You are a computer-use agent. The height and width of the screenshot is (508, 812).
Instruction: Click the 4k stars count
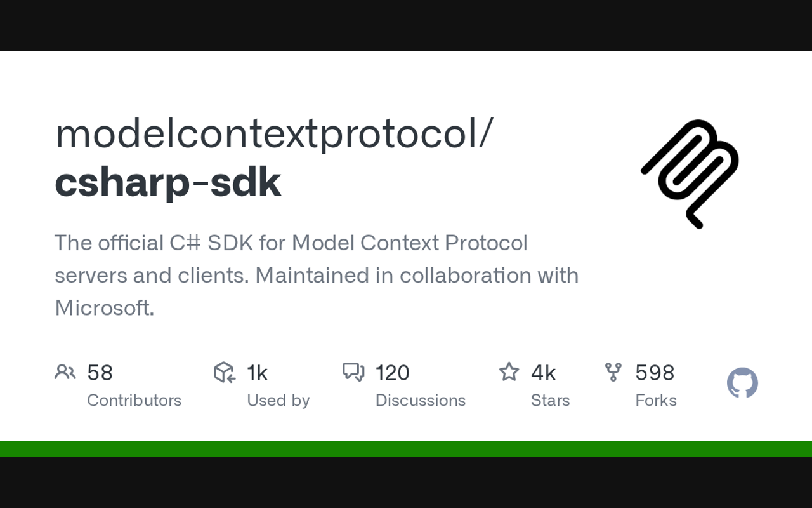pos(544,373)
